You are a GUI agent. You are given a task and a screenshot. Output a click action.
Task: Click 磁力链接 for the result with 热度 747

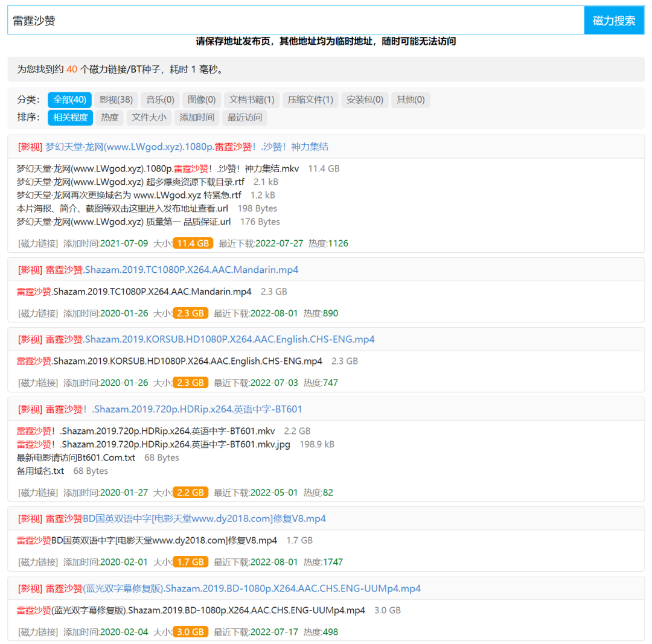(x=38, y=383)
